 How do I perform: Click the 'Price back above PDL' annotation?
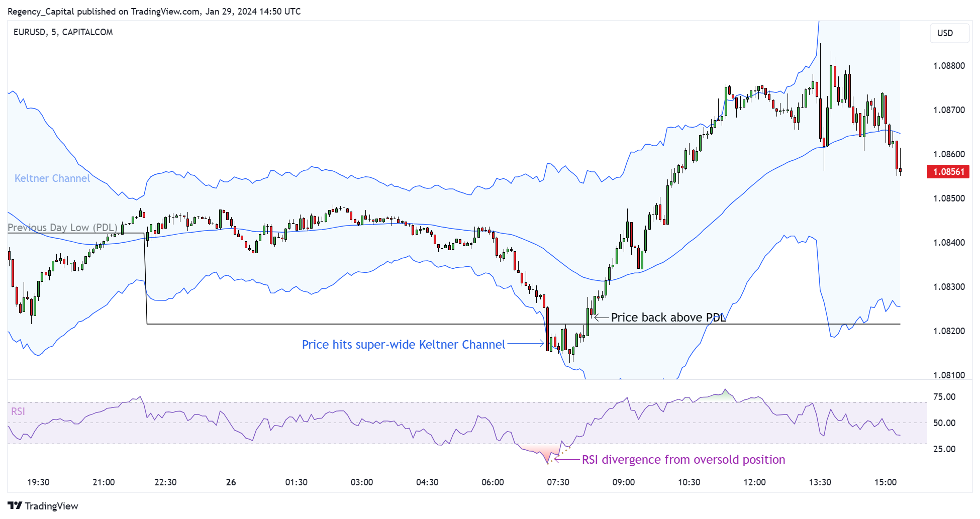click(668, 318)
